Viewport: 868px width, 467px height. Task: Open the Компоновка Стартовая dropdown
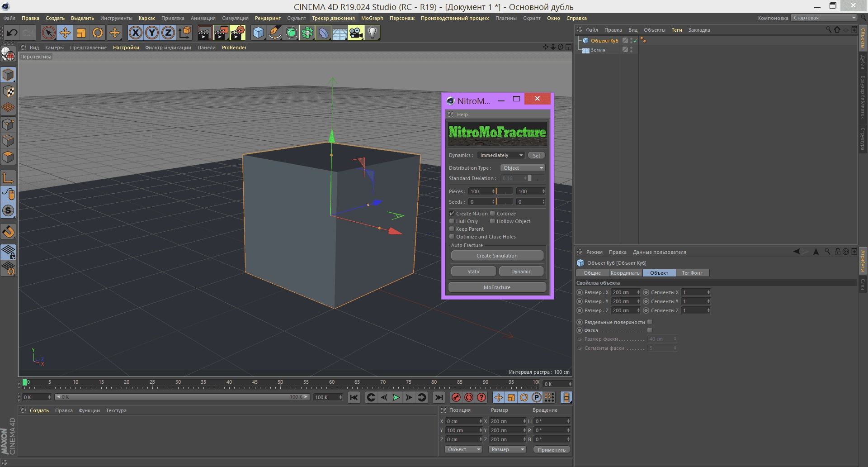[x=824, y=18]
